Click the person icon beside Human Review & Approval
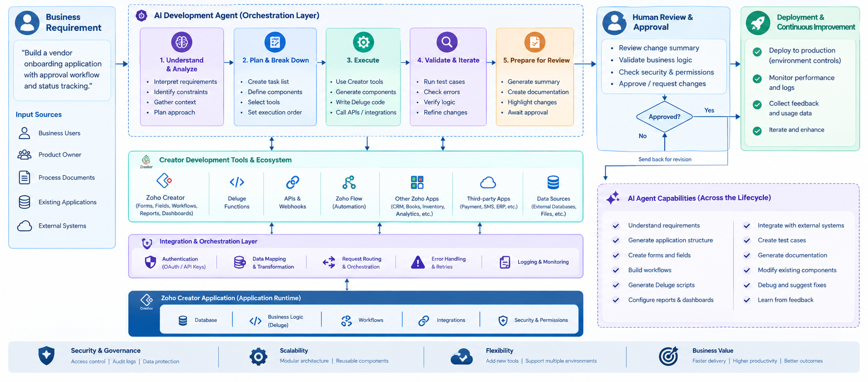This screenshot has height=382, width=868. 615,23
